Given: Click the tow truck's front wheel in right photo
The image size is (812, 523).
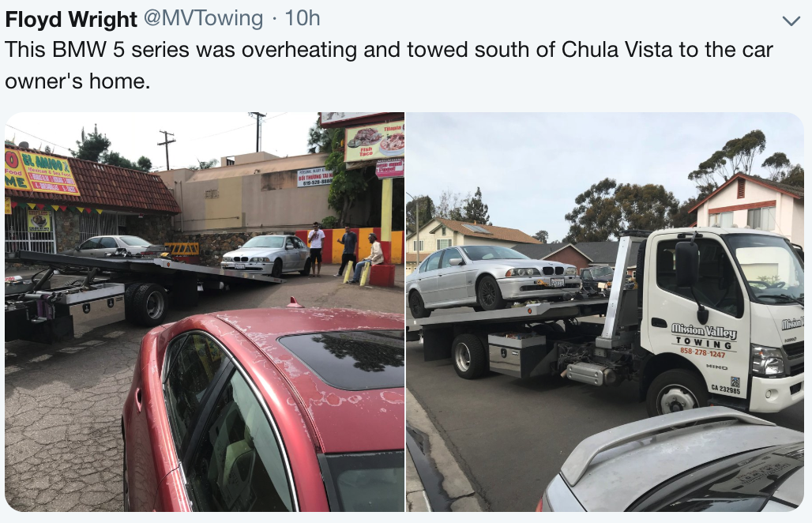Looking at the screenshot, I should pyautogui.click(x=676, y=396).
